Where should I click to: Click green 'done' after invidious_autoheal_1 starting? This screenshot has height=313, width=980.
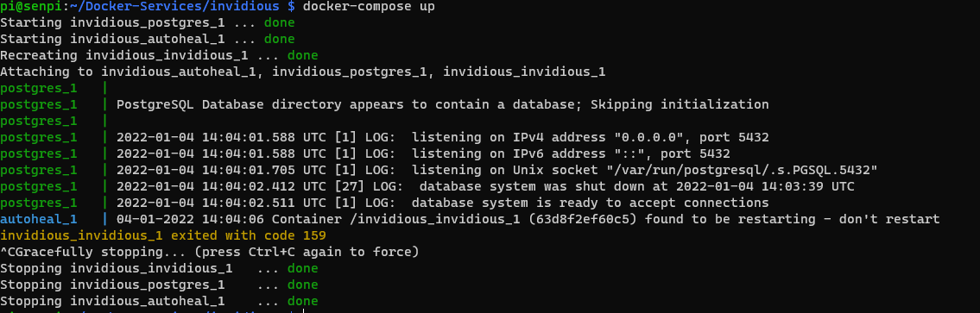tap(279, 40)
